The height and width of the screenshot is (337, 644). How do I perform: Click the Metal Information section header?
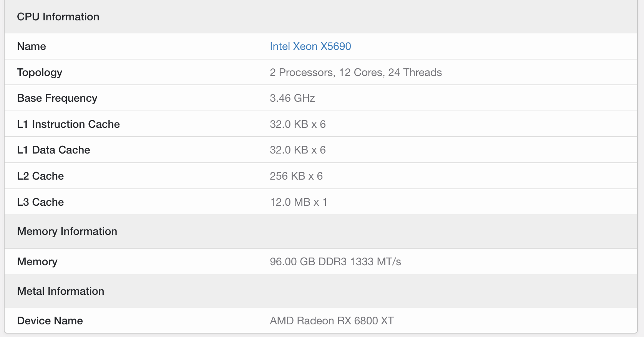pos(60,291)
